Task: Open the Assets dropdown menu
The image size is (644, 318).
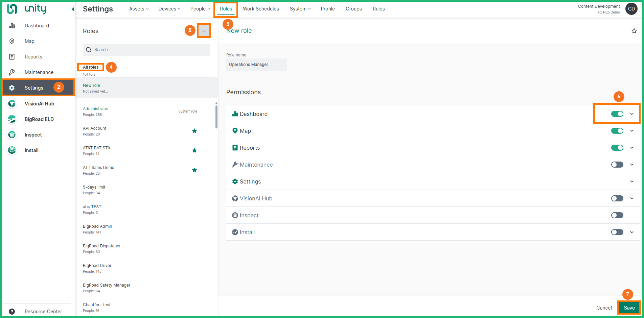Action: [139, 9]
